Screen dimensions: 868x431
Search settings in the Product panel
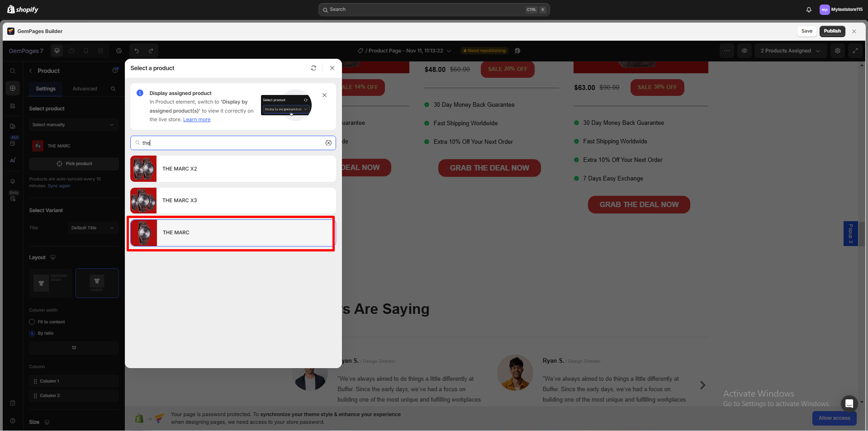point(113,89)
